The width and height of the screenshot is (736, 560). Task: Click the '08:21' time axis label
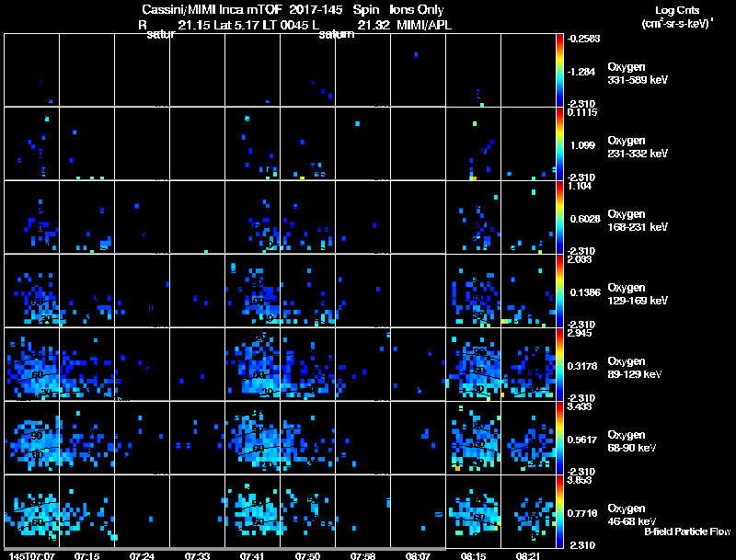point(528,556)
